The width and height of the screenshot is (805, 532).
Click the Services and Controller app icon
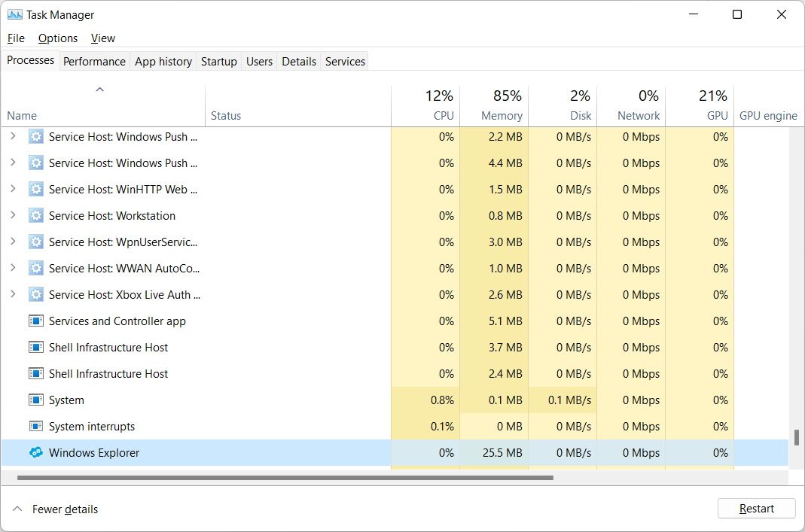36,321
